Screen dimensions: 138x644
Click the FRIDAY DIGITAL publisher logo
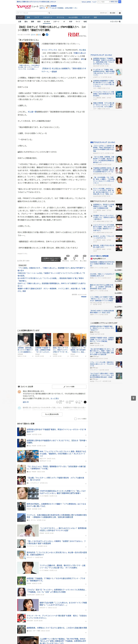tap(77, 35)
